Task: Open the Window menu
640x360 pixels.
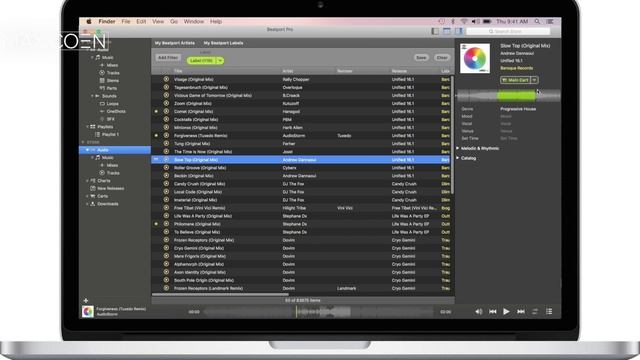Action: click(193, 21)
